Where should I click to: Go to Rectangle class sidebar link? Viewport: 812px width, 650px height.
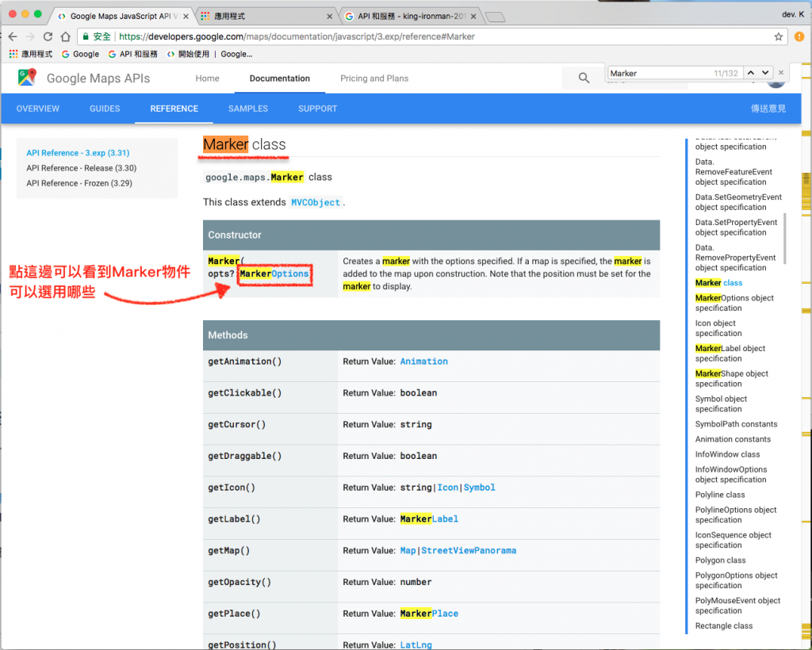pyautogui.click(x=723, y=626)
